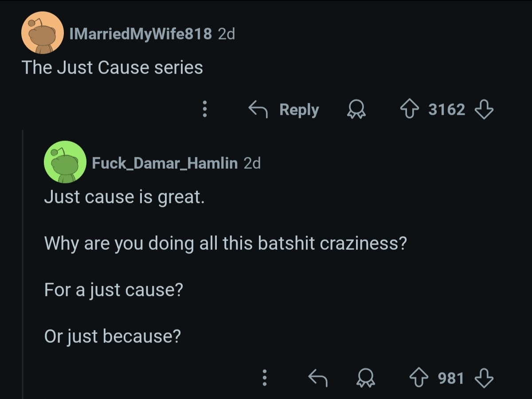The height and width of the screenshot is (399, 532).
Task: Open the green avatar of Fuck_Damar_Hamlin
Action: point(65,162)
